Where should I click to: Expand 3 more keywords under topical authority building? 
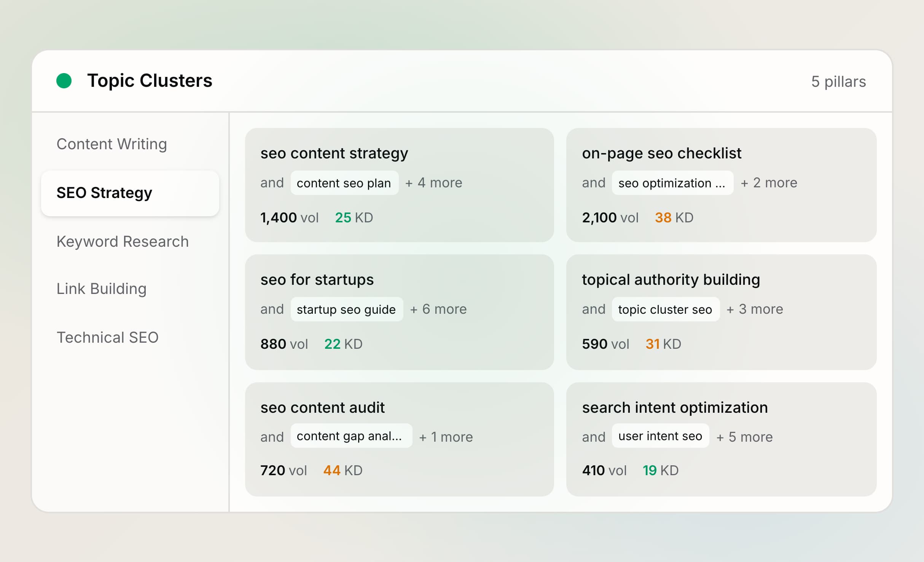755,309
